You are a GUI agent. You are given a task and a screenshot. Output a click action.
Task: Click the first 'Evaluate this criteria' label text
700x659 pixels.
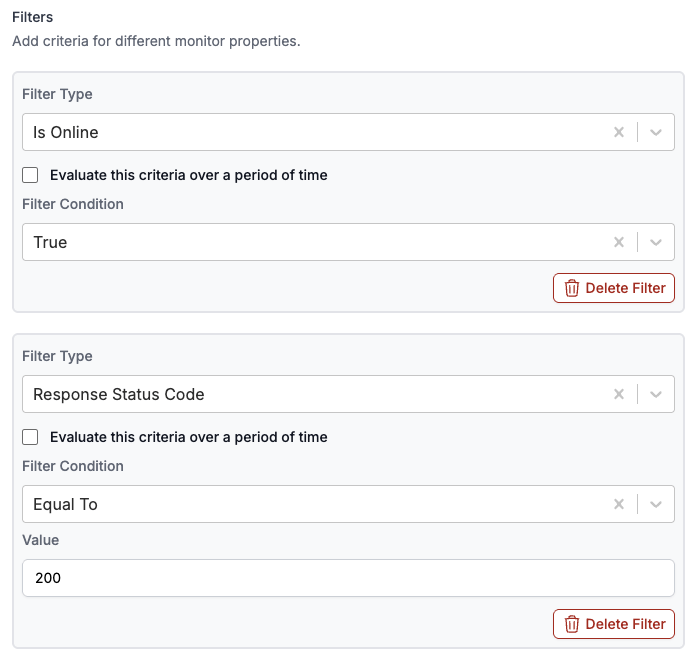[x=189, y=175]
